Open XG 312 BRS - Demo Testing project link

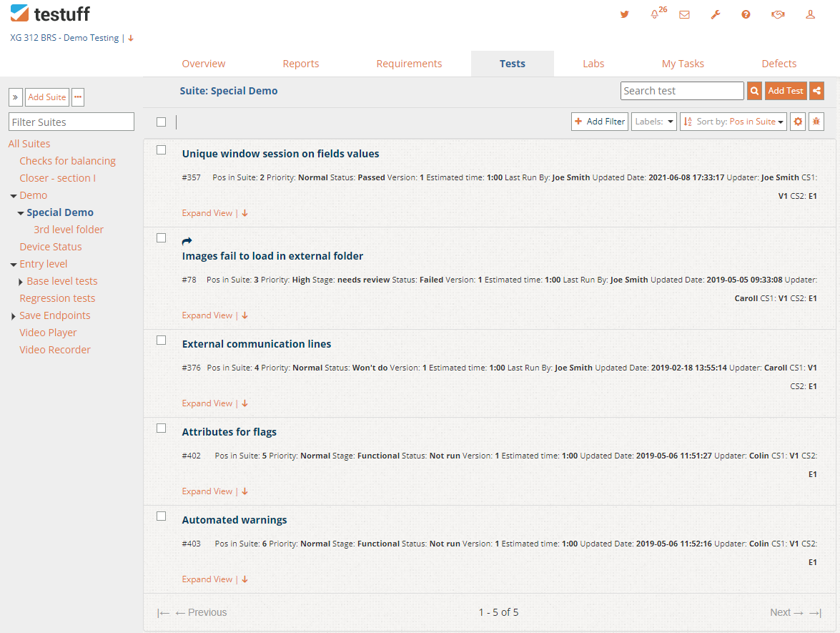pyautogui.click(x=64, y=38)
